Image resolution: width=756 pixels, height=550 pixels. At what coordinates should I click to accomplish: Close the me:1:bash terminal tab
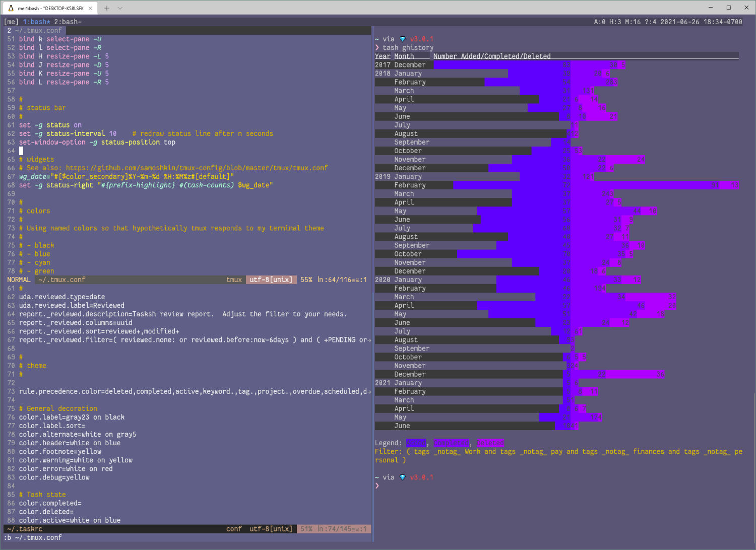pyautogui.click(x=90, y=8)
